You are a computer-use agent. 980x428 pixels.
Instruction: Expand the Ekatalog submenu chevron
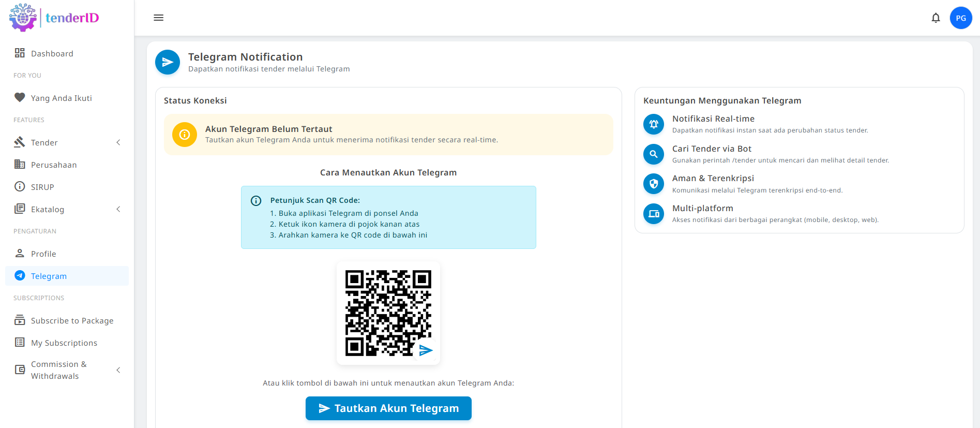pyautogui.click(x=118, y=209)
